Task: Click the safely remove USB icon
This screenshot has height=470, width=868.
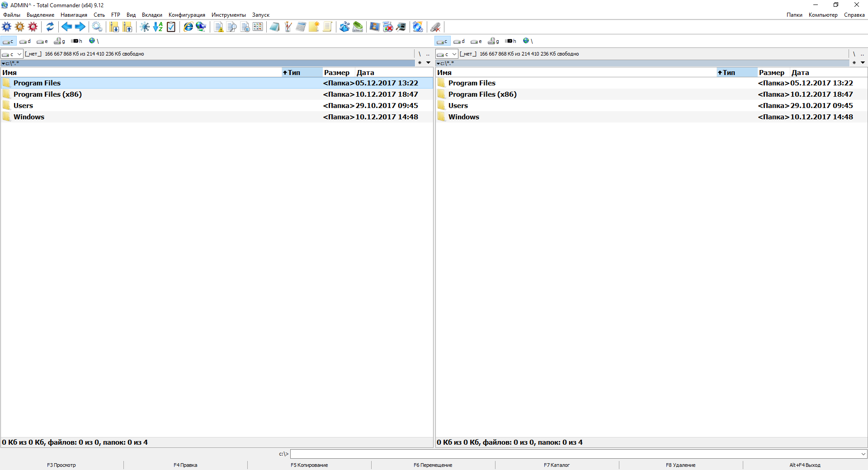Action: point(435,27)
